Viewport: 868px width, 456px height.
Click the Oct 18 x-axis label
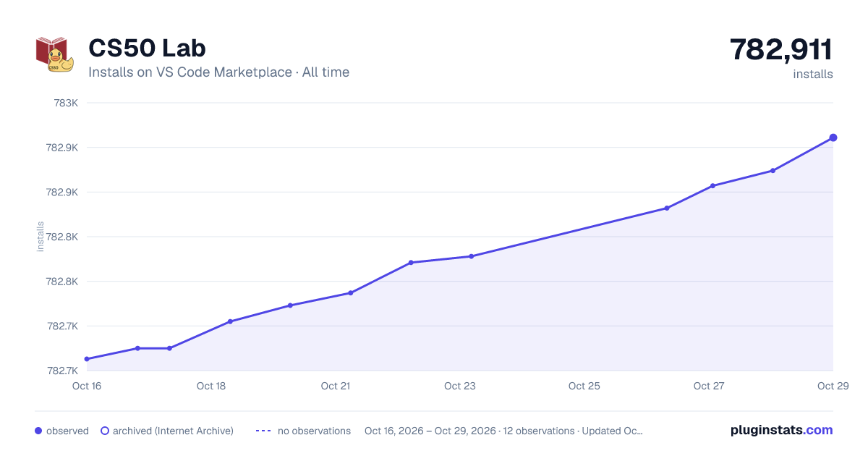point(211,386)
